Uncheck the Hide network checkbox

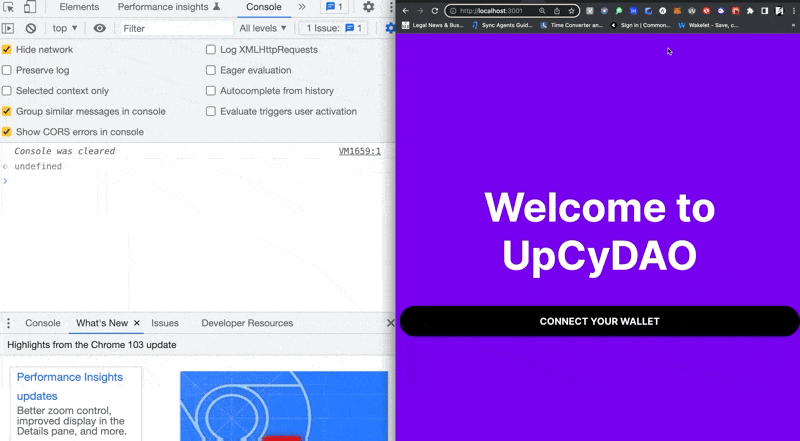click(7, 49)
